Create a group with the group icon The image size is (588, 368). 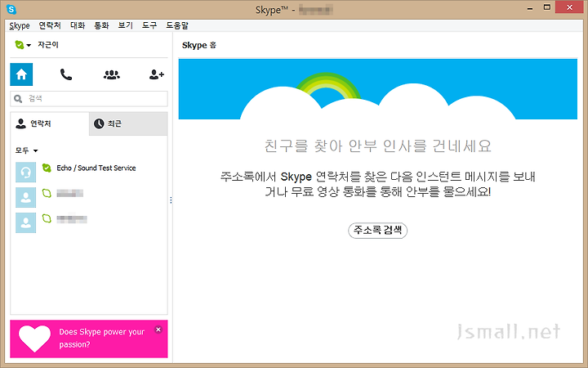pyautogui.click(x=112, y=74)
